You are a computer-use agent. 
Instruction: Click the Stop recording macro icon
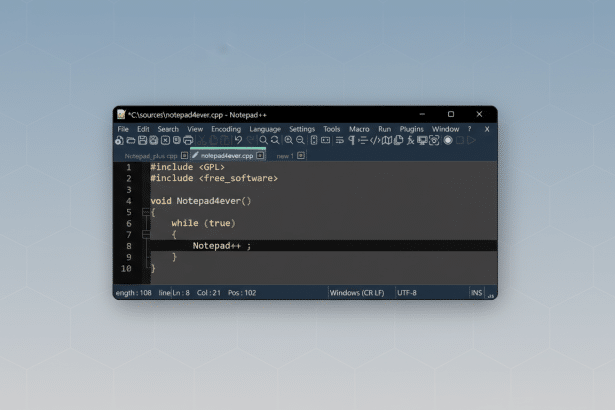pyautogui.click(x=460, y=140)
